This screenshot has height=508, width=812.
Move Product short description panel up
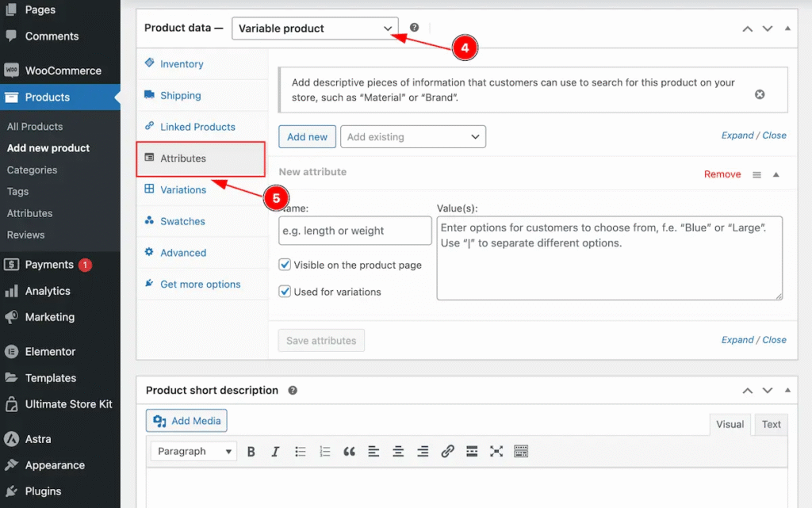pyautogui.click(x=747, y=391)
